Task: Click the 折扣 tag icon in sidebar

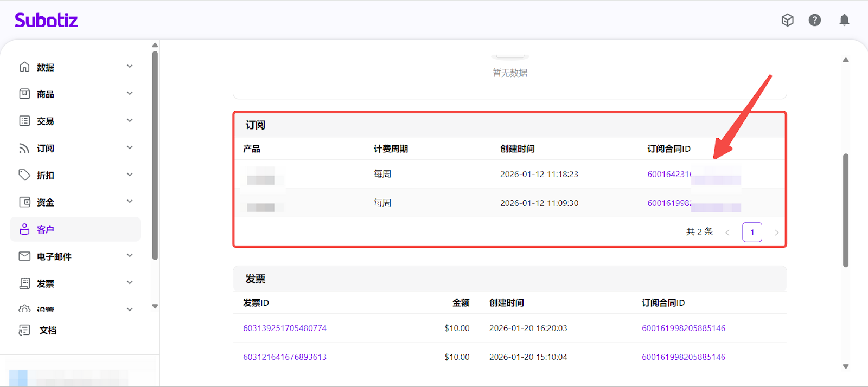Action: tap(24, 175)
